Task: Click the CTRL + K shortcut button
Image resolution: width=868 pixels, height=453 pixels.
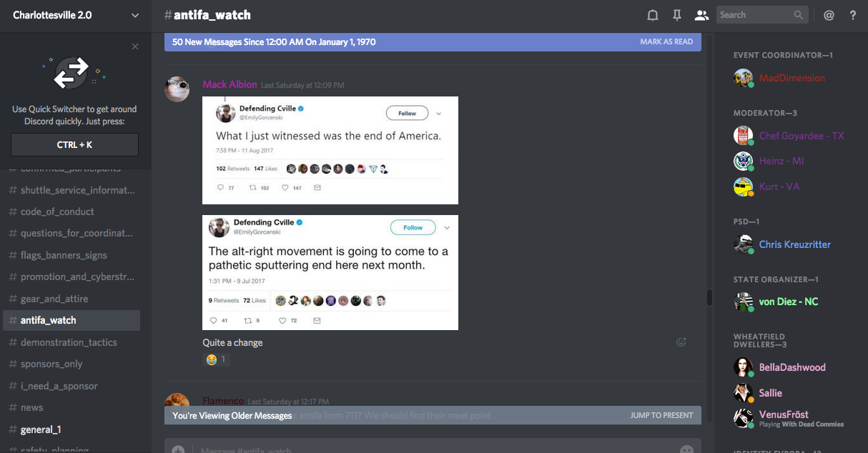Action: point(74,145)
